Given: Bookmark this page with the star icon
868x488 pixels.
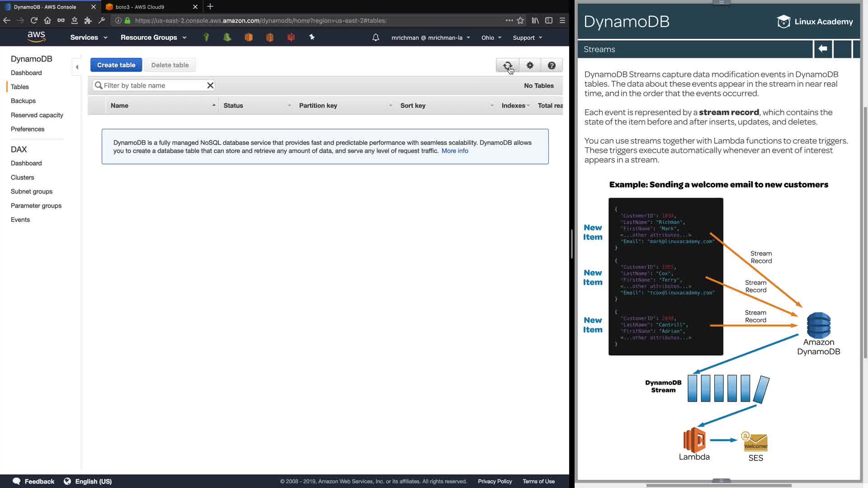Looking at the screenshot, I should 520,20.
